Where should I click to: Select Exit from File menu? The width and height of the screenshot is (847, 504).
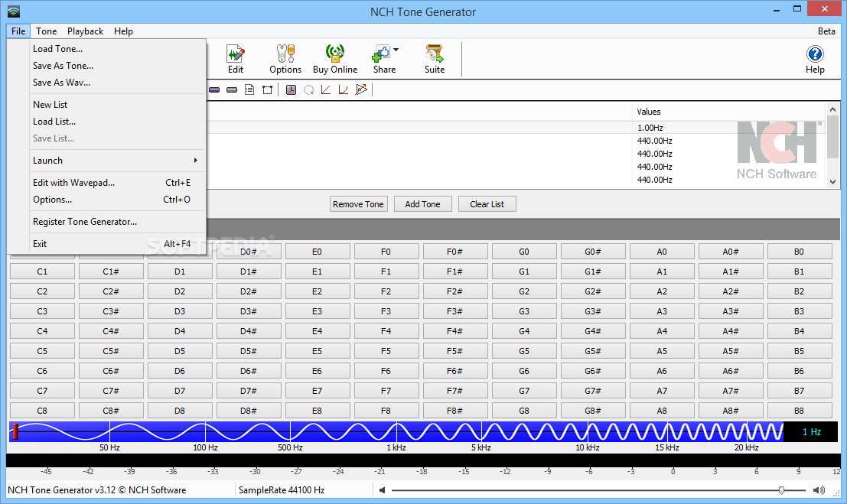pyautogui.click(x=116, y=244)
